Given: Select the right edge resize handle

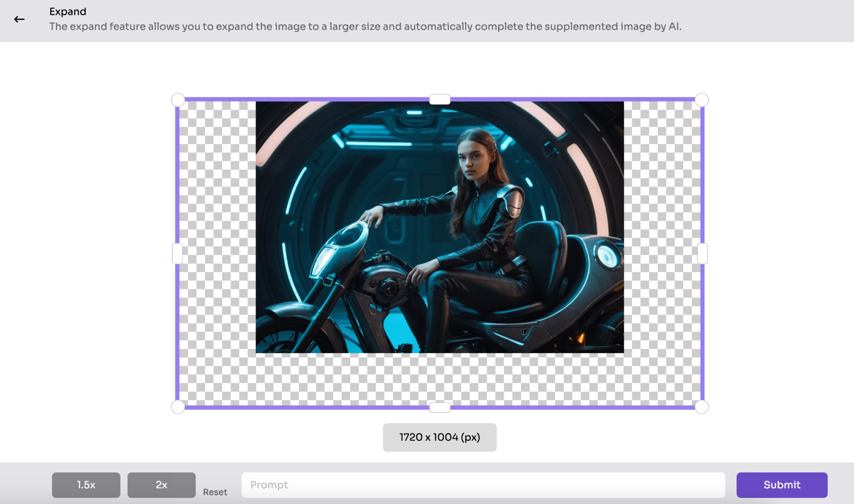Looking at the screenshot, I should coord(703,254).
